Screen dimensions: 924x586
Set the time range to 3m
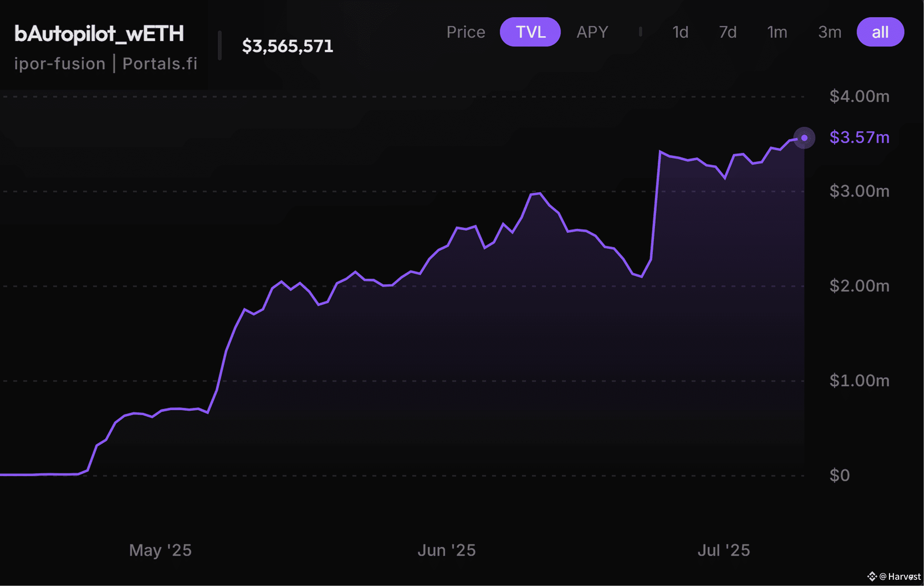[829, 32]
